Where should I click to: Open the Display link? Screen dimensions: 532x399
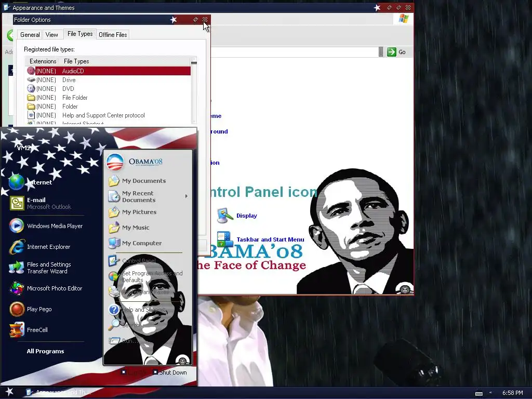tap(247, 216)
